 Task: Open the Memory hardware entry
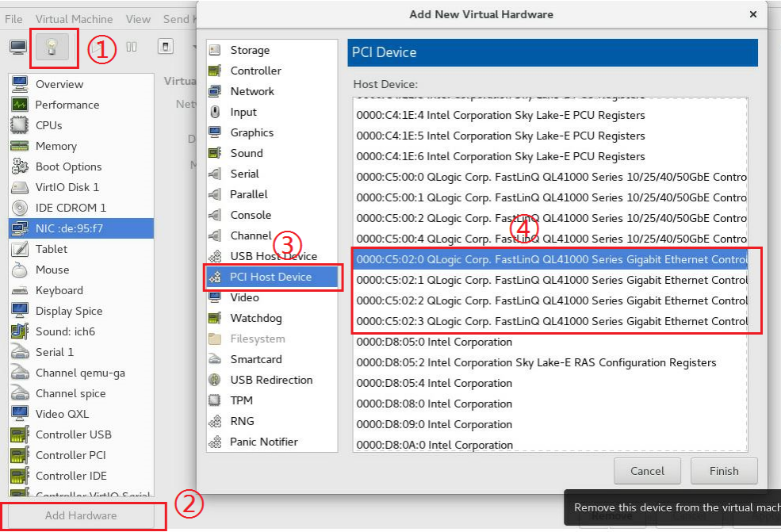[x=81, y=146]
